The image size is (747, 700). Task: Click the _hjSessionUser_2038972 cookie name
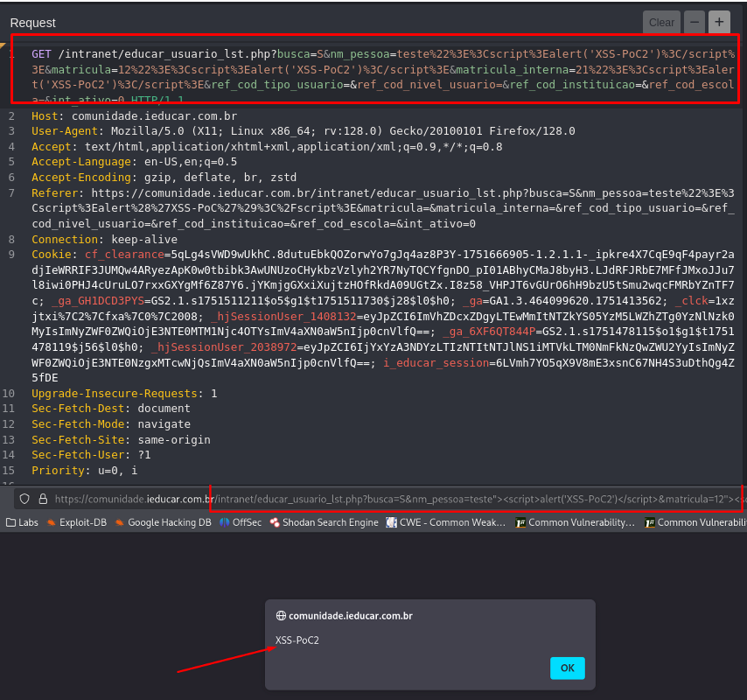pyautogui.click(x=224, y=347)
